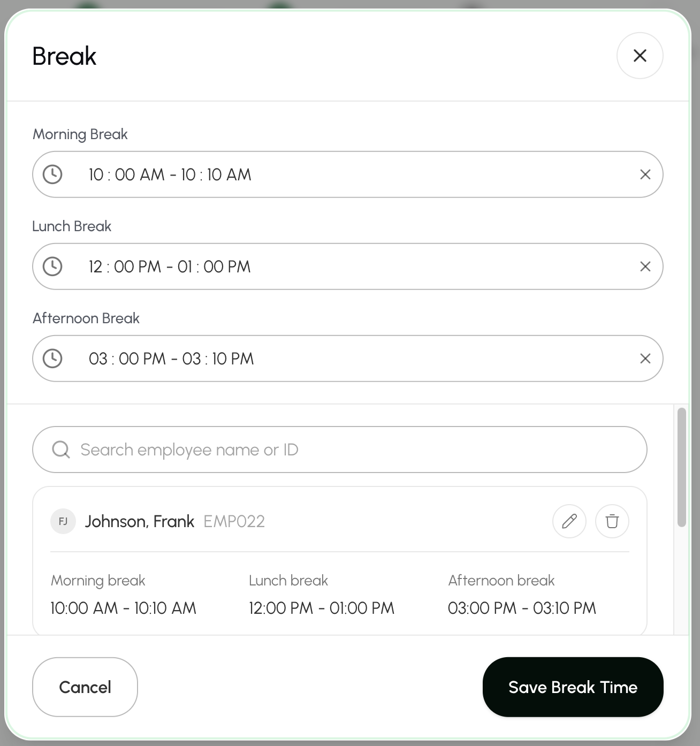Focus the Search employee name or ID field
Screen dimensions: 700x746
pyautogui.click(x=340, y=450)
